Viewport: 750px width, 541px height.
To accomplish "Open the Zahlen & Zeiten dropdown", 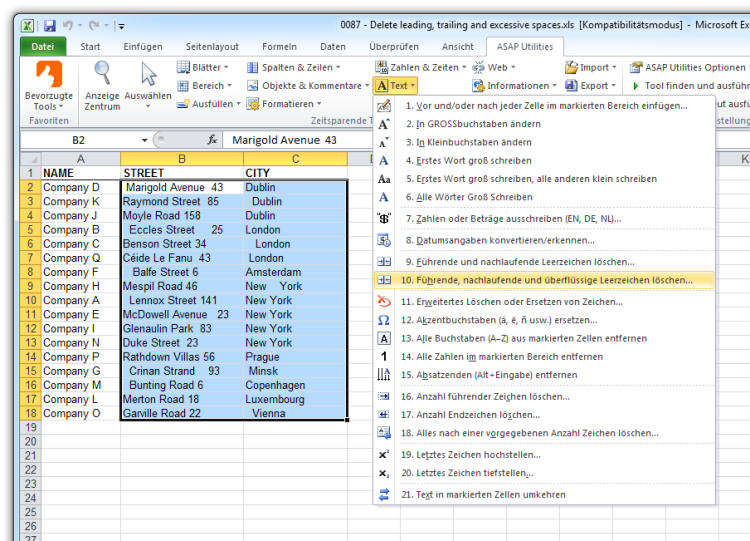I will pos(420,67).
